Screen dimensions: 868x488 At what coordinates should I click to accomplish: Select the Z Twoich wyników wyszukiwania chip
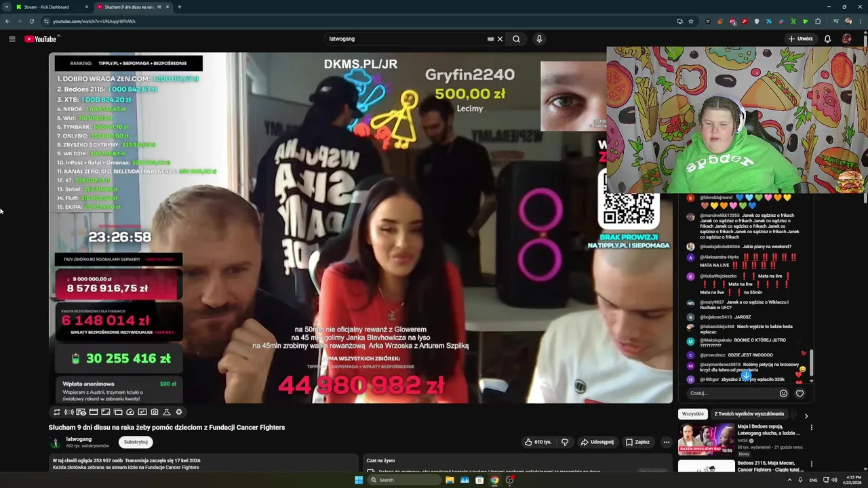coord(749,413)
